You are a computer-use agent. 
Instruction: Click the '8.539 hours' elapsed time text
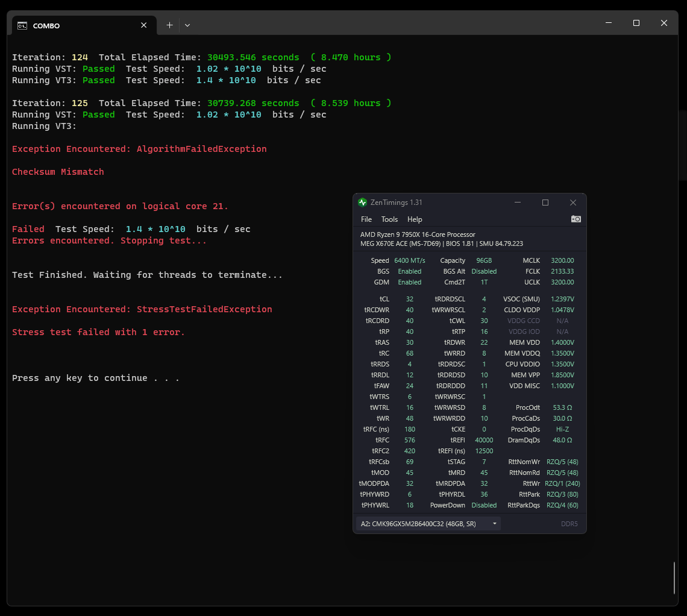click(351, 104)
